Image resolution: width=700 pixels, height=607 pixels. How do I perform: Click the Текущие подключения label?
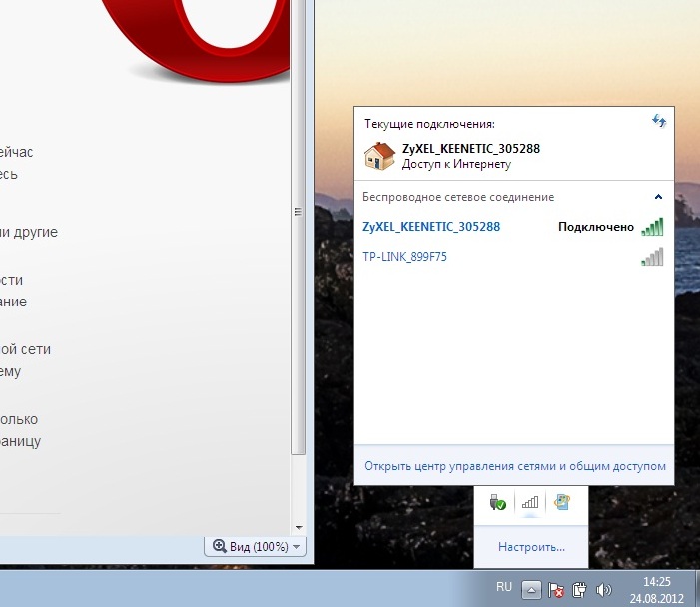(429, 124)
